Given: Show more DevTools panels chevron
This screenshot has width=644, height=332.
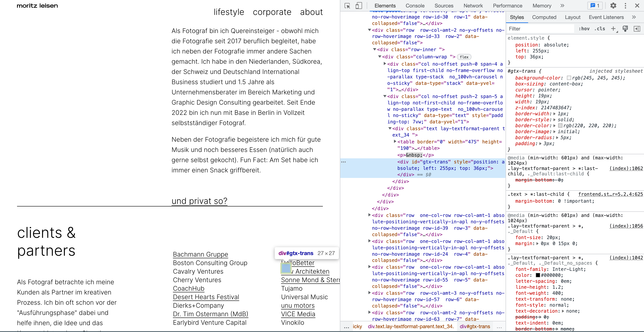Looking at the screenshot, I should point(562,6).
